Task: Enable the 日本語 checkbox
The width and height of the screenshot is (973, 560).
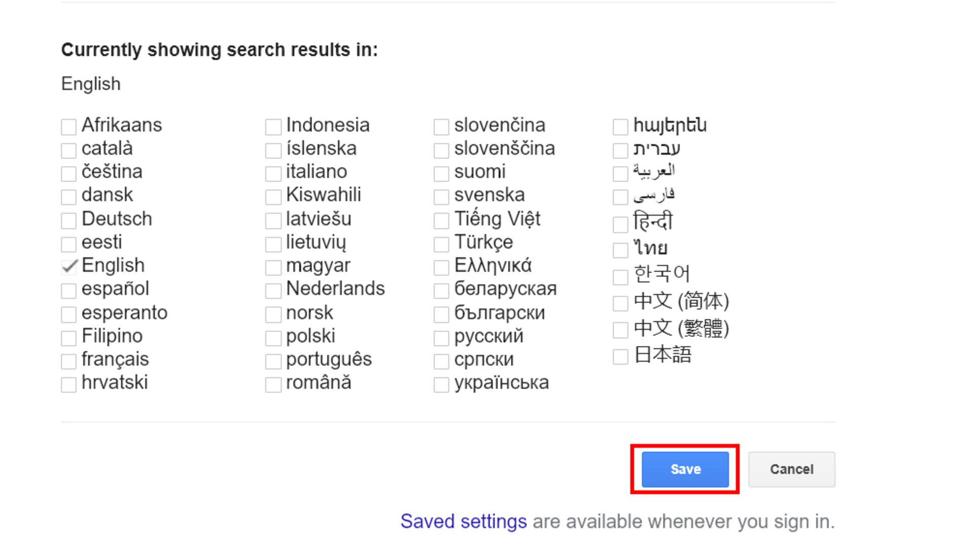Action: pos(620,356)
